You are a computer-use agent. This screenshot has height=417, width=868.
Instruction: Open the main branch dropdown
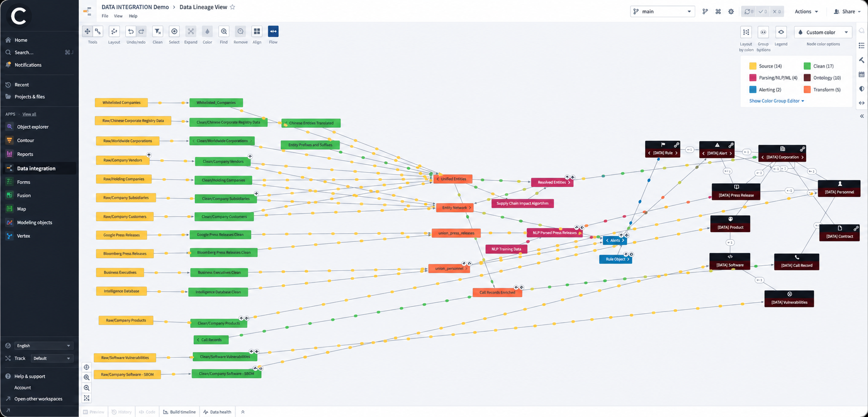click(662, 12)
